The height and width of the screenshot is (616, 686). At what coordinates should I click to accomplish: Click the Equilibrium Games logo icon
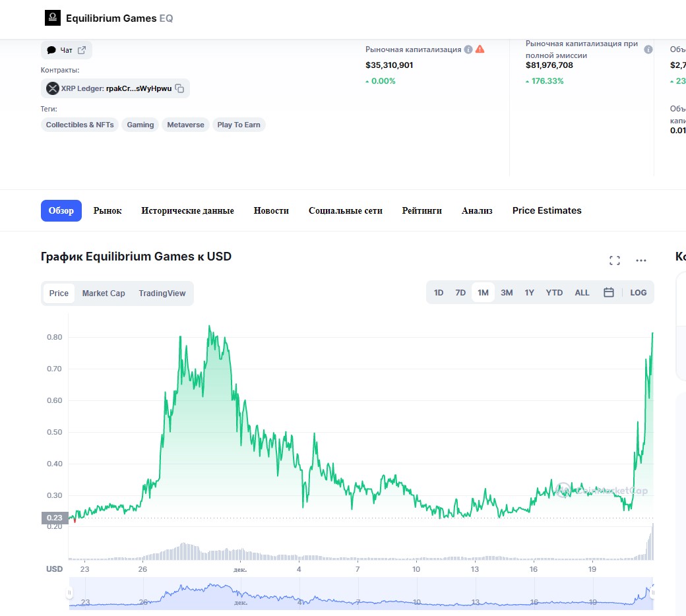click(53, 18)
